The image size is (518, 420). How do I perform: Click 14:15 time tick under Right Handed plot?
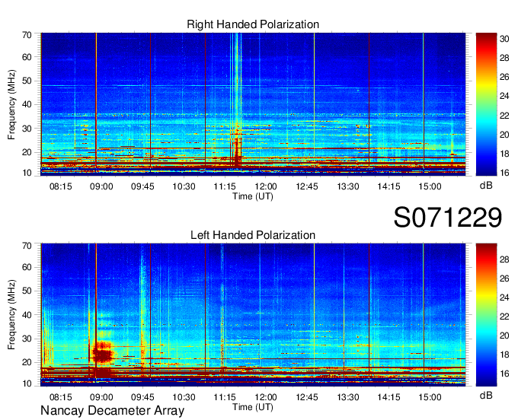[388, 186]
